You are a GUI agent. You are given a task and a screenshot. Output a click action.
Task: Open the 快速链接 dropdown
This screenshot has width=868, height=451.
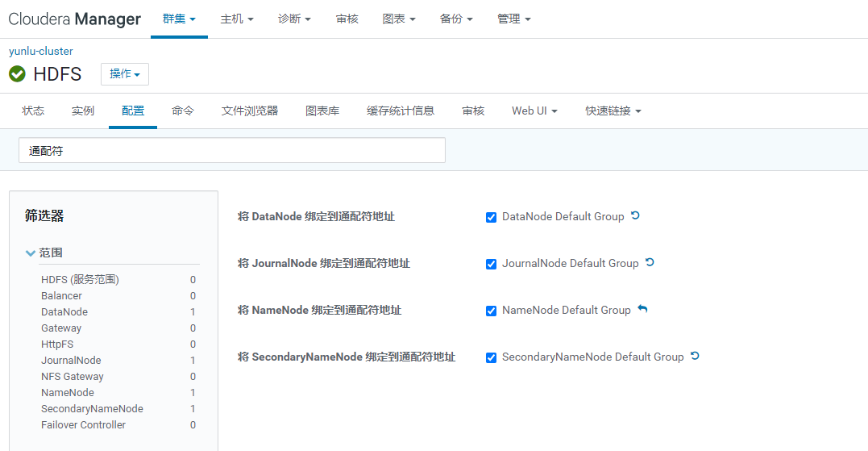point(613,111)
